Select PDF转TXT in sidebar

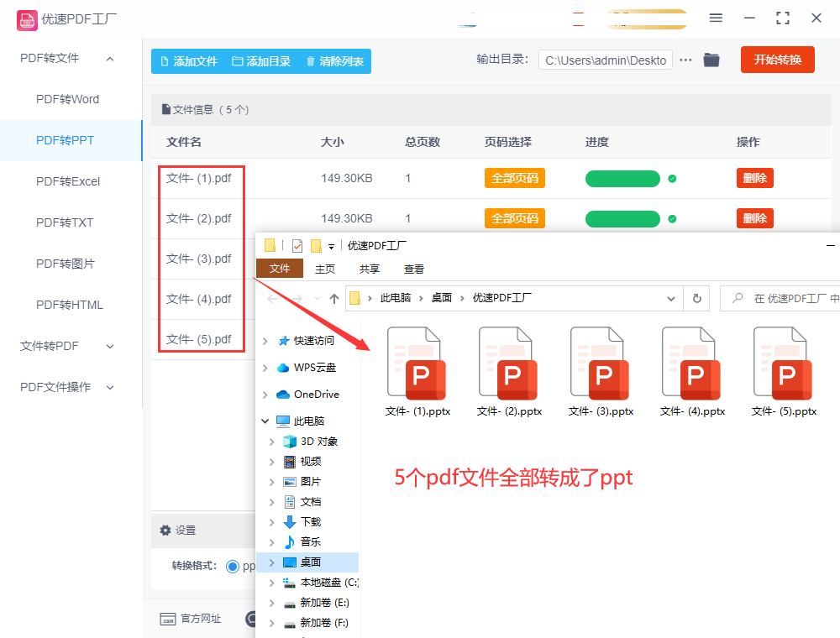65,222
